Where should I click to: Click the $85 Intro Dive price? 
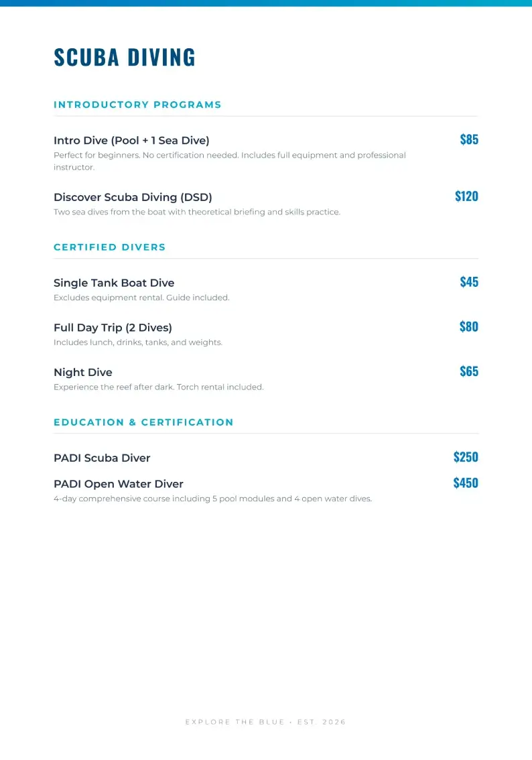coord(469,139)
